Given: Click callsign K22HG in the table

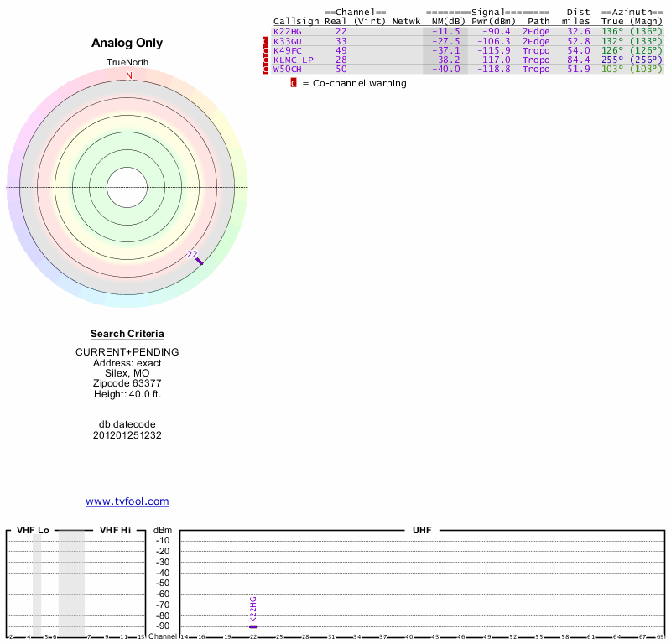Looking at the screenshot, I should point(287,32).
